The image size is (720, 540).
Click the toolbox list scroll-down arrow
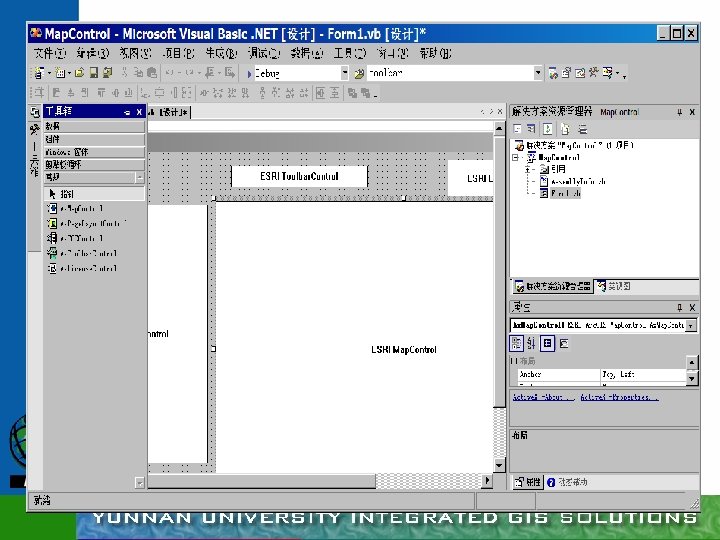[x=140, y=482]
